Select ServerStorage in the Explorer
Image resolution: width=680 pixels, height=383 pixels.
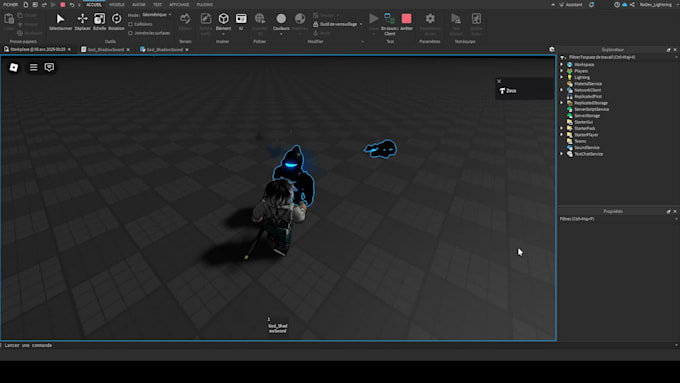(x=587, y=116)
